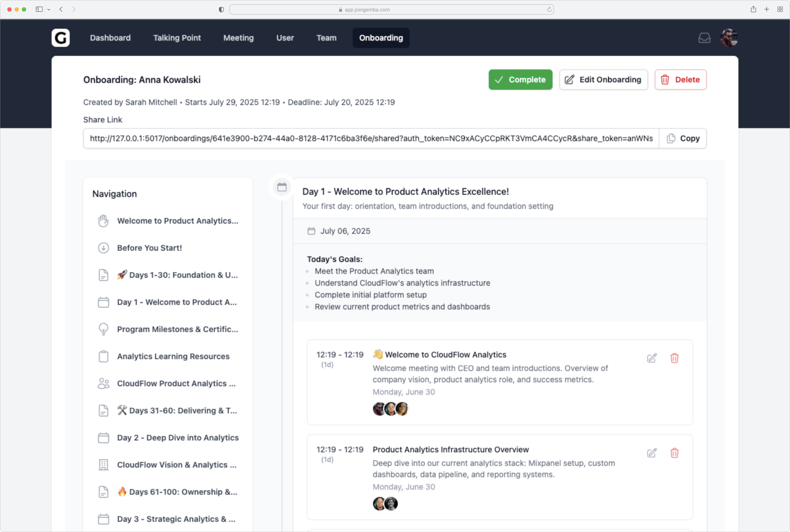
Task: Click the Day 1 timeline calendar icon
Action: 282,187
